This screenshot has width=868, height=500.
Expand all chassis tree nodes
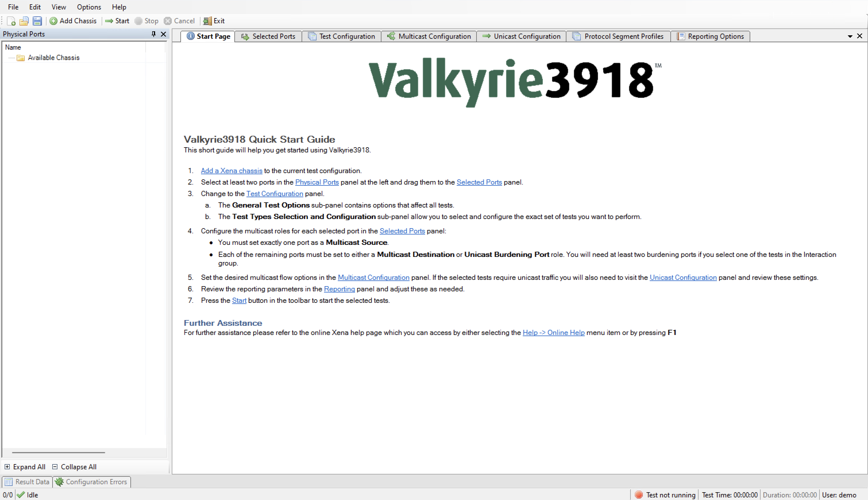[x=25, y=467]
